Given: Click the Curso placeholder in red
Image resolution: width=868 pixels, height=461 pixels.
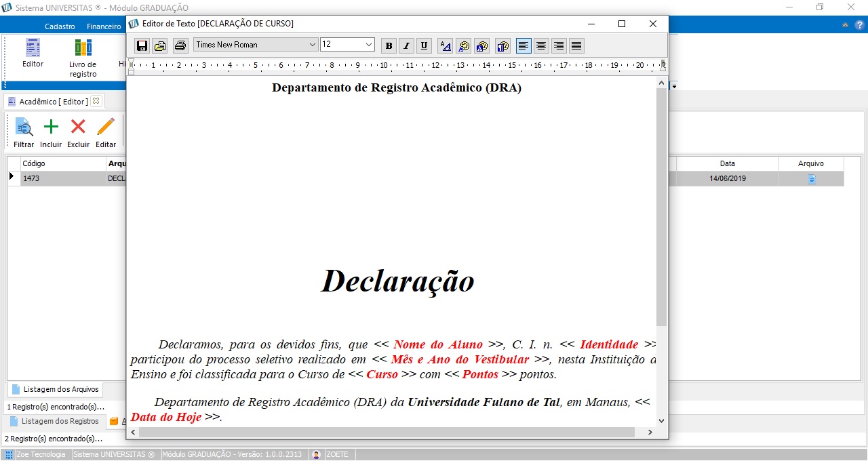Looking at the screenshot, I should [382, 374].
